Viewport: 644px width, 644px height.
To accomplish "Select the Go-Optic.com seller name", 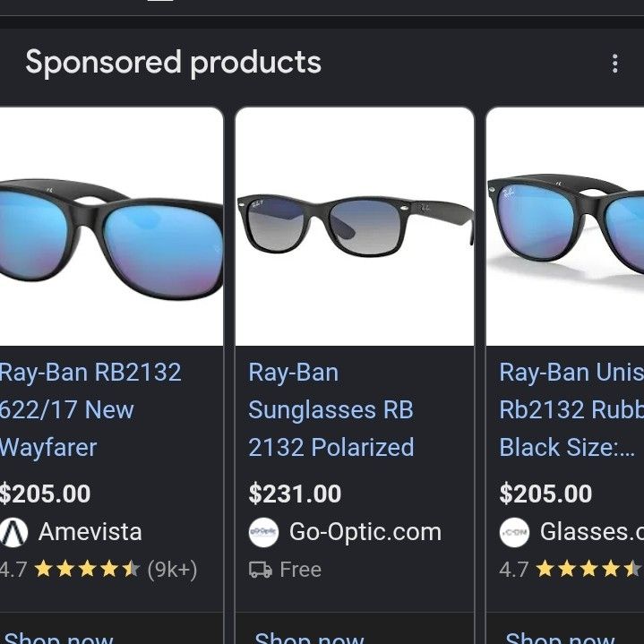I will (x=365, y=532).
